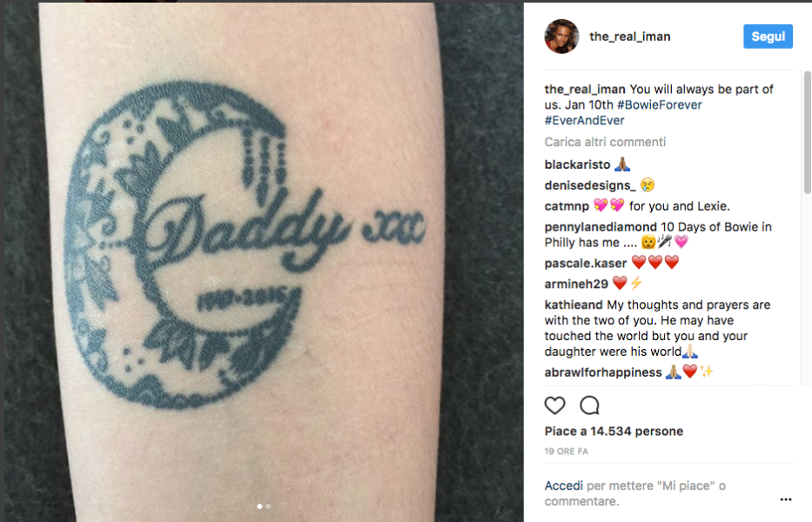Open catmnp commenter profile

[567, 206]
